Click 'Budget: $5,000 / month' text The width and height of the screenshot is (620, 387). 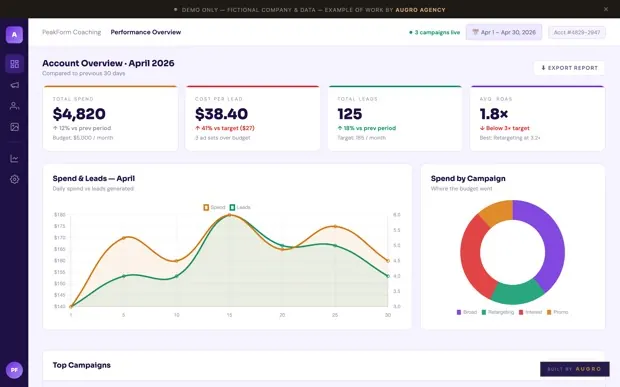pos(83,138)
